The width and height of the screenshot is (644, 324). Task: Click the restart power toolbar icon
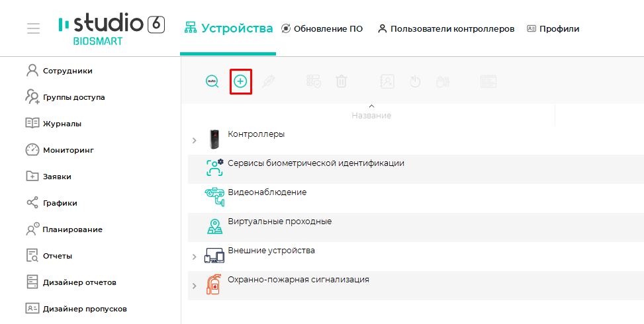pos(415,81)
